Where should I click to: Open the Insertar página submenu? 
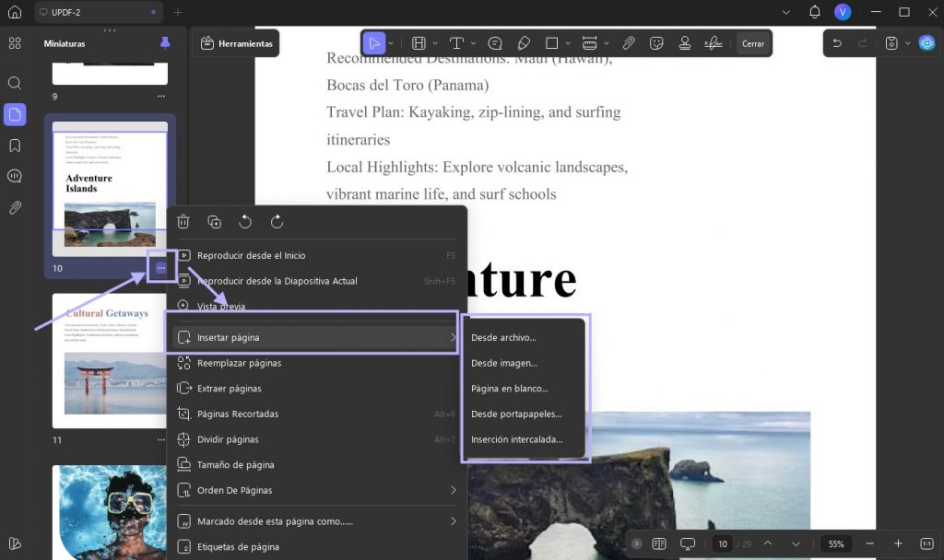point(317,337)
